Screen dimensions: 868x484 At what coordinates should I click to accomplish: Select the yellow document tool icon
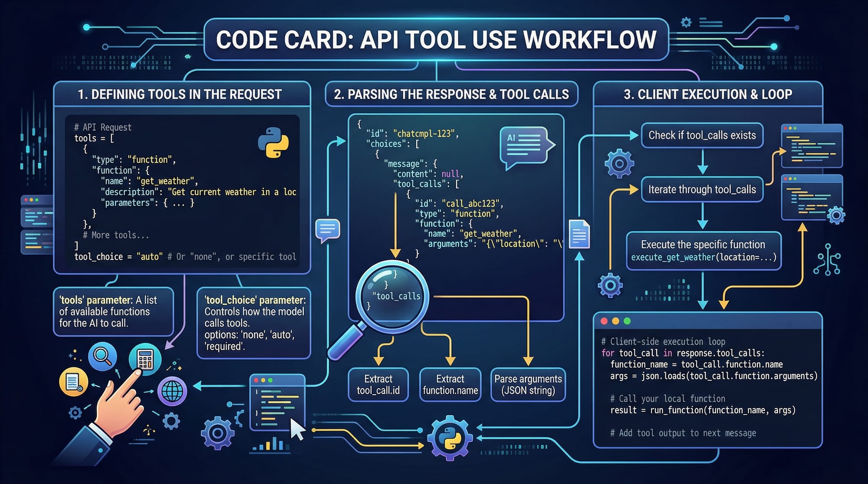pos(73,382)
